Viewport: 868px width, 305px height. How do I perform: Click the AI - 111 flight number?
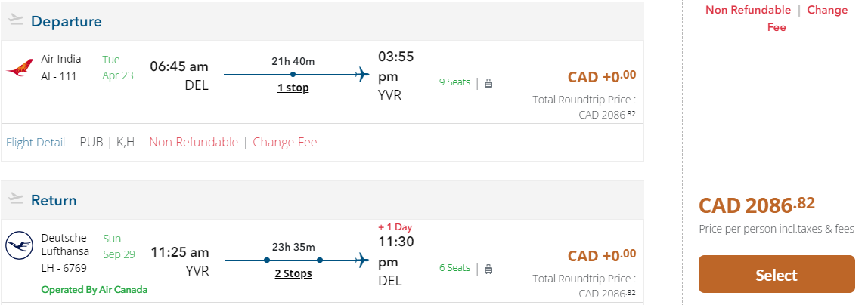pyautogui.click(x=59, y=75)
